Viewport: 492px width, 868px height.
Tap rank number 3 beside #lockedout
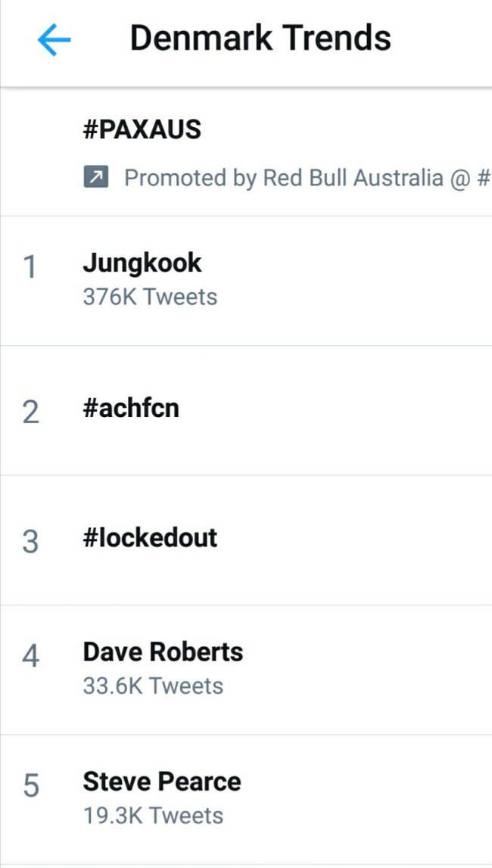click(x=31, y=542)
